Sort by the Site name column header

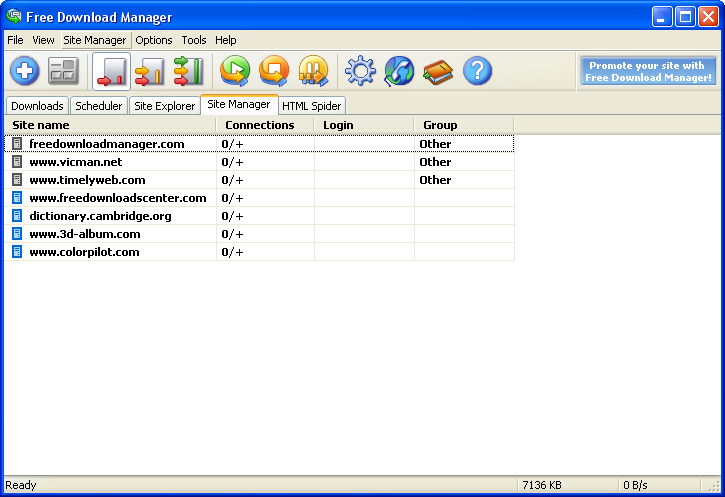click(110, 125)
